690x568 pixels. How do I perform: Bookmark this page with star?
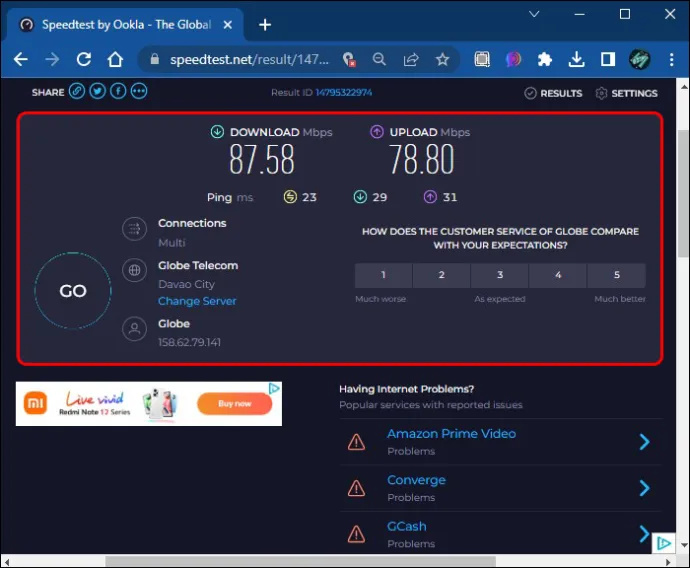point(443,59)
